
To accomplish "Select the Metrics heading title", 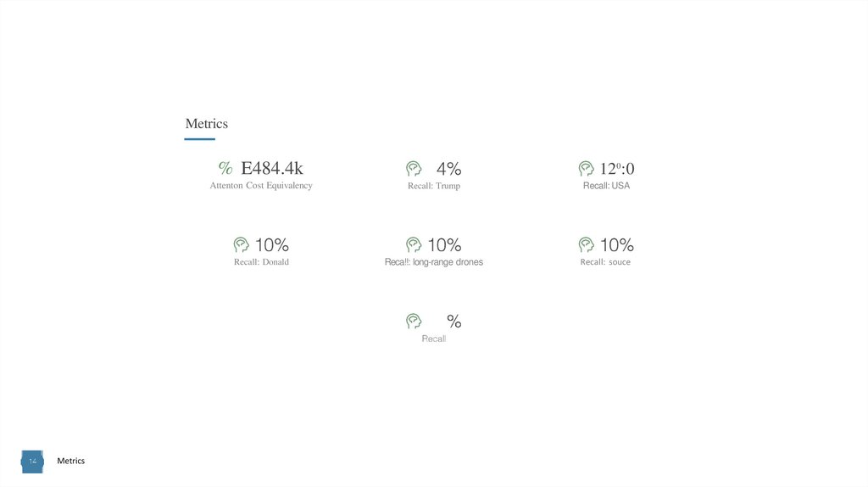I will [207, 124].
